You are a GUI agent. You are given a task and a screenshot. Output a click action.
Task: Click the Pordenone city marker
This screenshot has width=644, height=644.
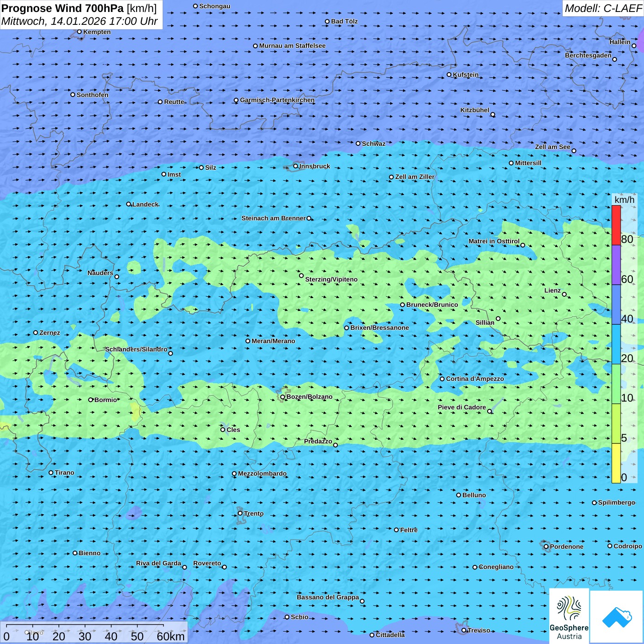(546, 546)
